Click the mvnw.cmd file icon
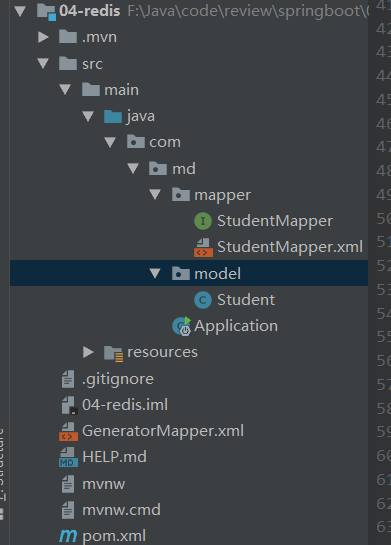Screen dimensions: 391x545 pos(68,510)
